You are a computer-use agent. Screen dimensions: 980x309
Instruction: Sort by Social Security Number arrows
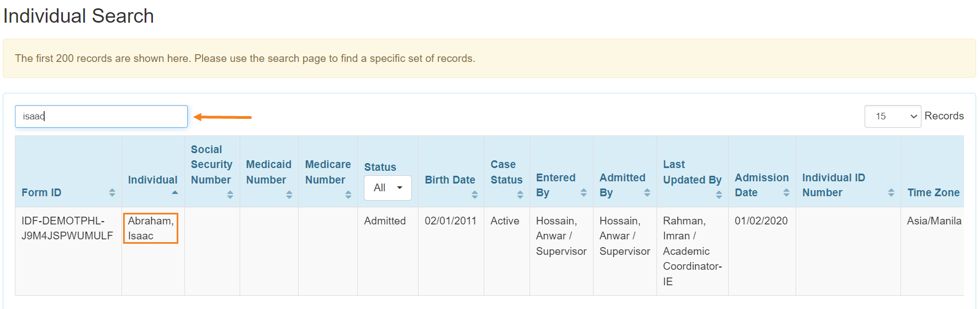tap(230, 195)
